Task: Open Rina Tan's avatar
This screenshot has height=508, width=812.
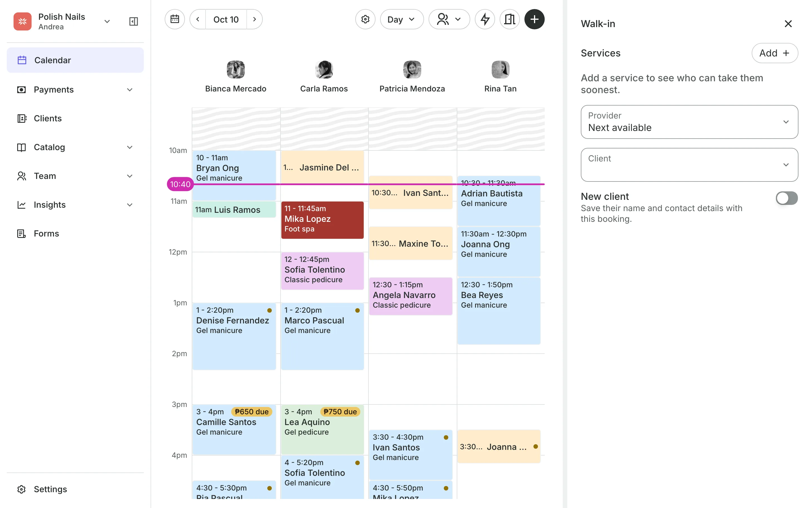Action: pos(500,69)
